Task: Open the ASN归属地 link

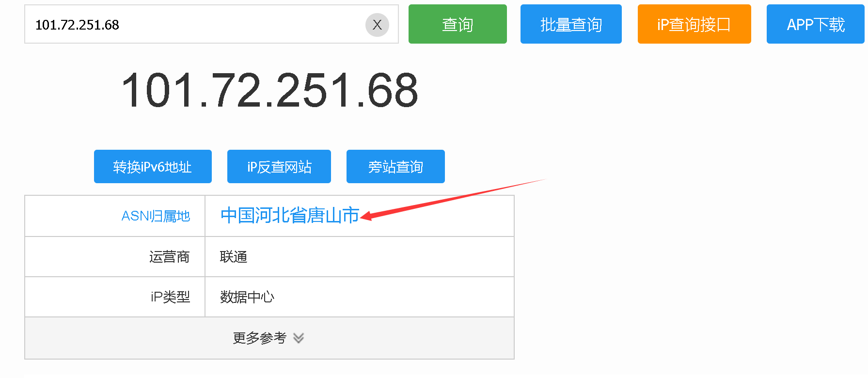Action: pos(156,216)
